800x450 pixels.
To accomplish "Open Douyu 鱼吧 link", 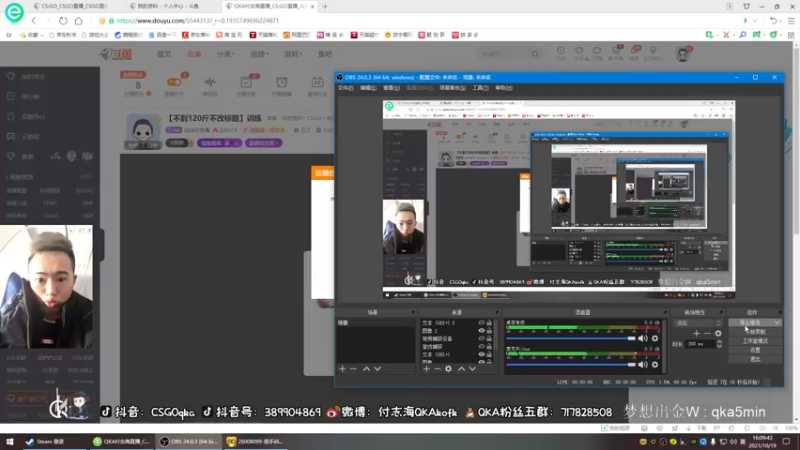I will pos(325,54).
